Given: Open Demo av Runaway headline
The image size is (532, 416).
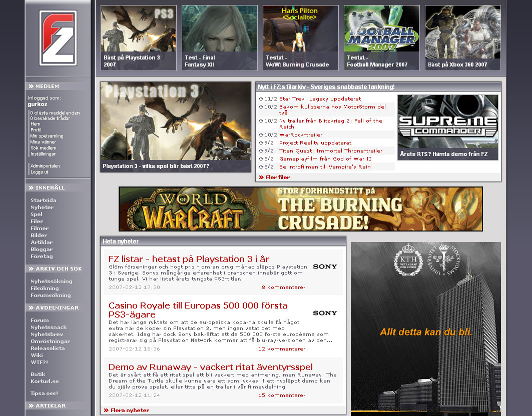Looking at the screenshot, I should (211, 367).
